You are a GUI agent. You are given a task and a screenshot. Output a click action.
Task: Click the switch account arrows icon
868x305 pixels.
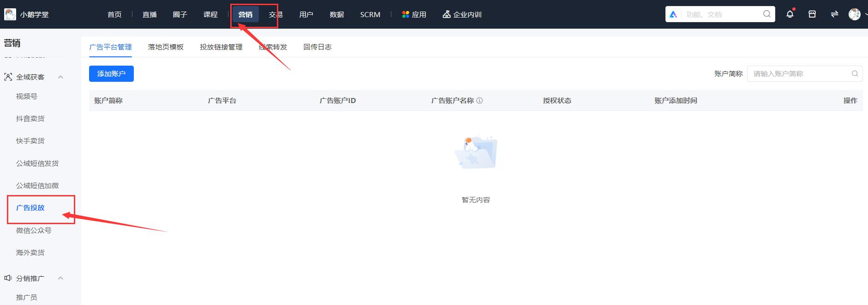coord(834,14)
